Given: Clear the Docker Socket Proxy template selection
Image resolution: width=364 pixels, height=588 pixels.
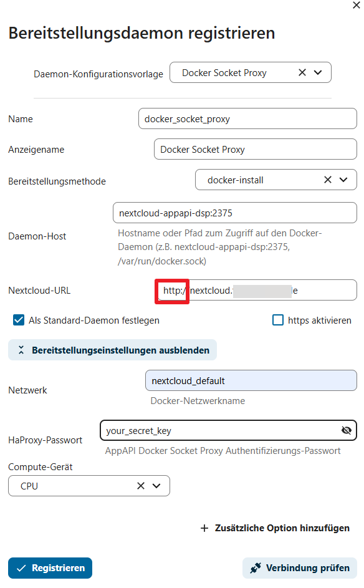Looking at the screenshot, I should [302, 72].
